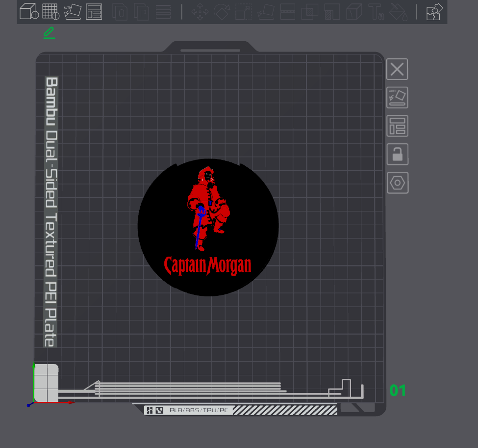Click the Split to Parts icon

[x=142, y=12]
